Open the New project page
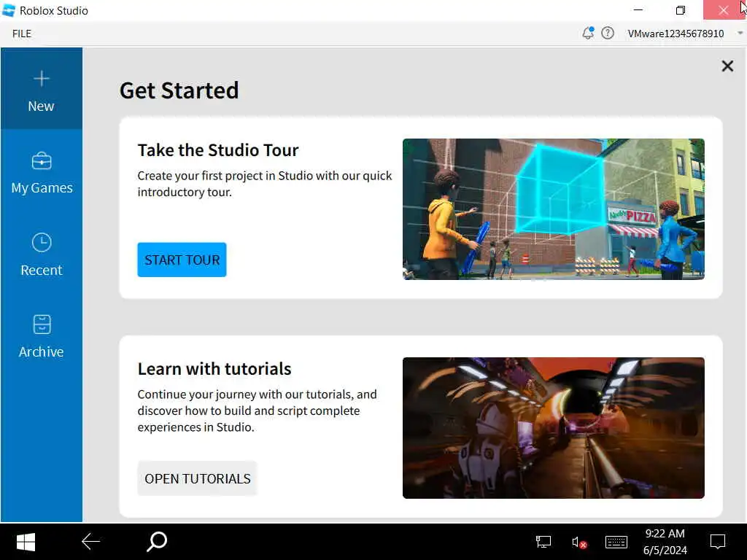This screenshot has width=747, height=560. tap(42, 88)
